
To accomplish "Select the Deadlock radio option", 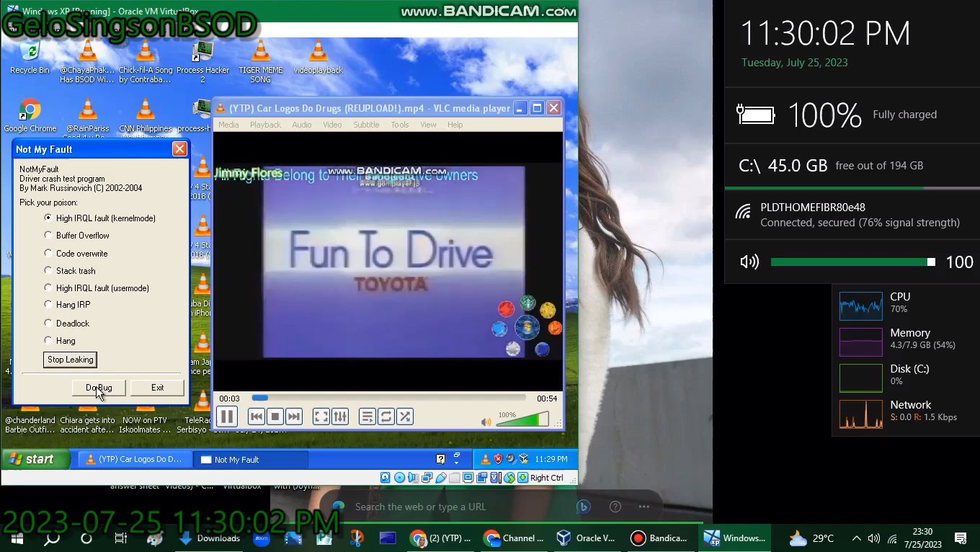I will (x=67, y=324).
